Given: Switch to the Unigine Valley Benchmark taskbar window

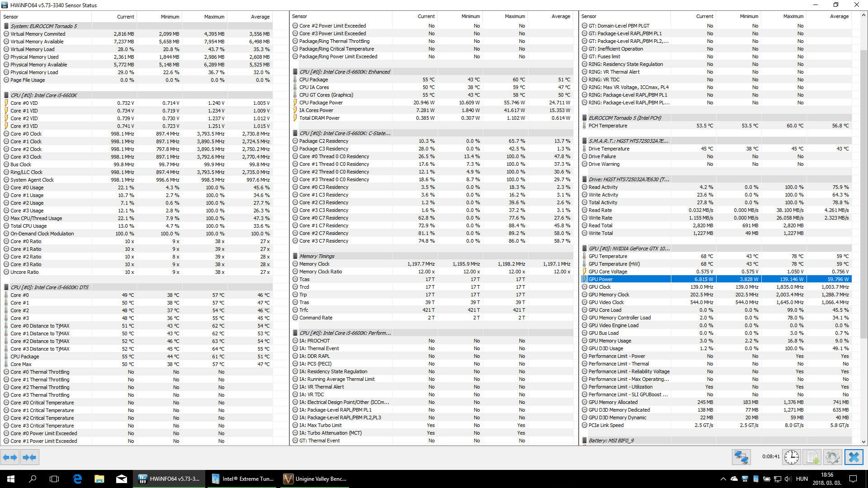Looking at the screenshot, I should point(316,479).
